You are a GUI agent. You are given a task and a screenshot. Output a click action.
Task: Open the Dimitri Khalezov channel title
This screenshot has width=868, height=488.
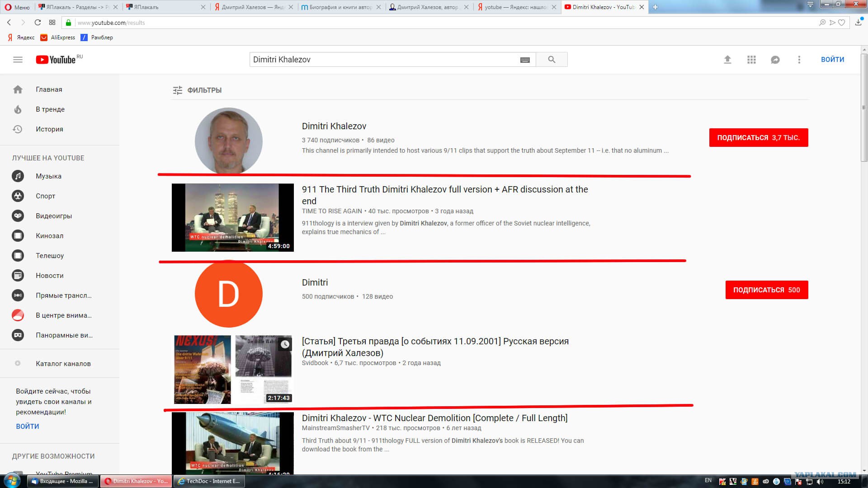334,127
